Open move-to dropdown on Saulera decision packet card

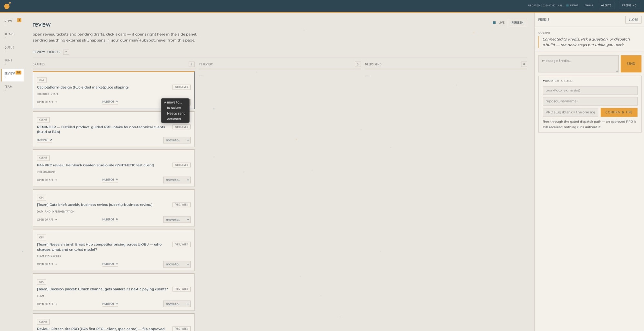coord(176,304)
